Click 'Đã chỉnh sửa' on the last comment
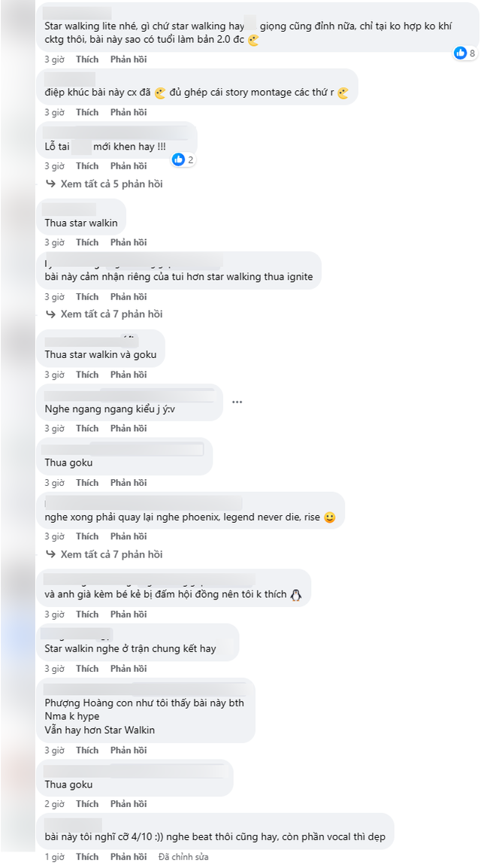The height and width of the screenshot is (868, 481). 183,857
